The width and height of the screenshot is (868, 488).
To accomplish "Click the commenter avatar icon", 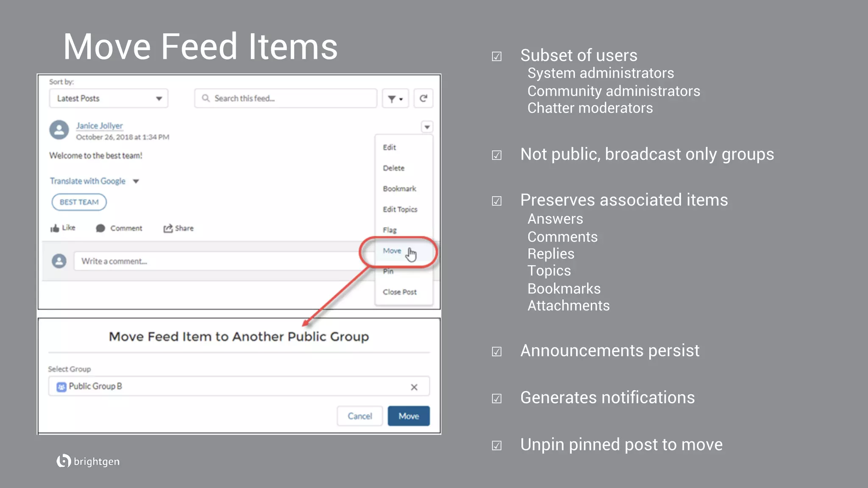I will (x=59, y=261).
